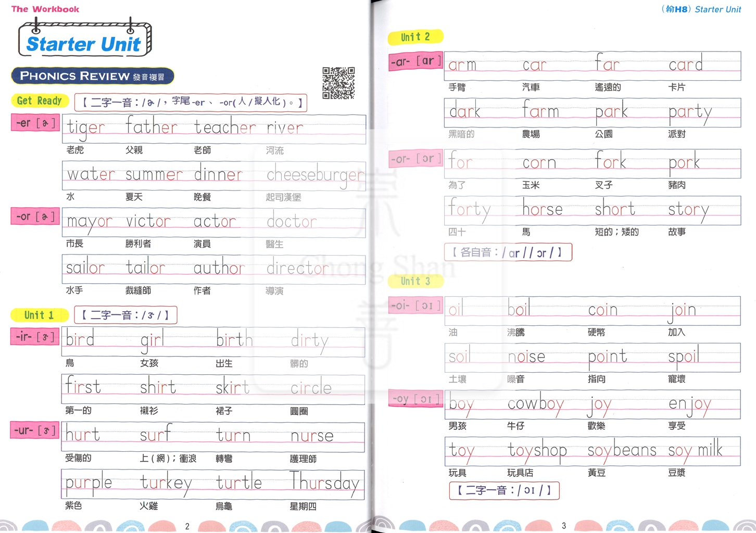
Task: Click the word cowboy
Action: [536, 404]
